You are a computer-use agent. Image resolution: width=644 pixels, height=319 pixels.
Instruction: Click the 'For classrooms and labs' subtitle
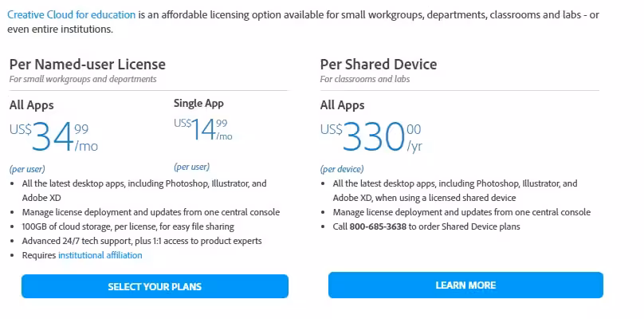[367, 79]
